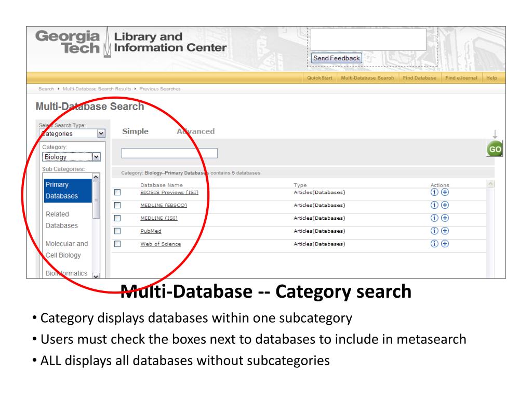
Task: Pick Molecular and Cell Biology sub category
Action: tap(67, 249)
